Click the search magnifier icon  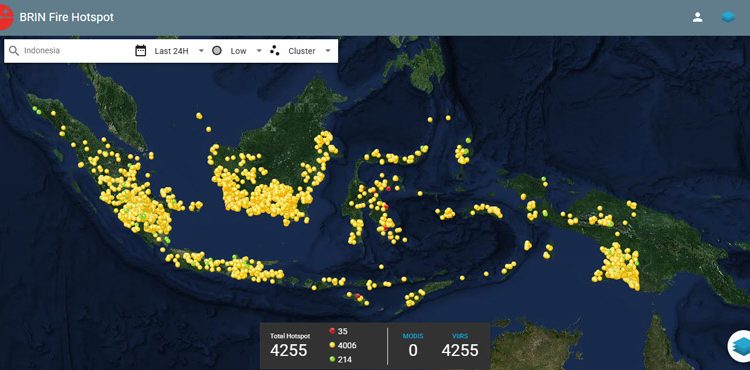coord(14,51)
